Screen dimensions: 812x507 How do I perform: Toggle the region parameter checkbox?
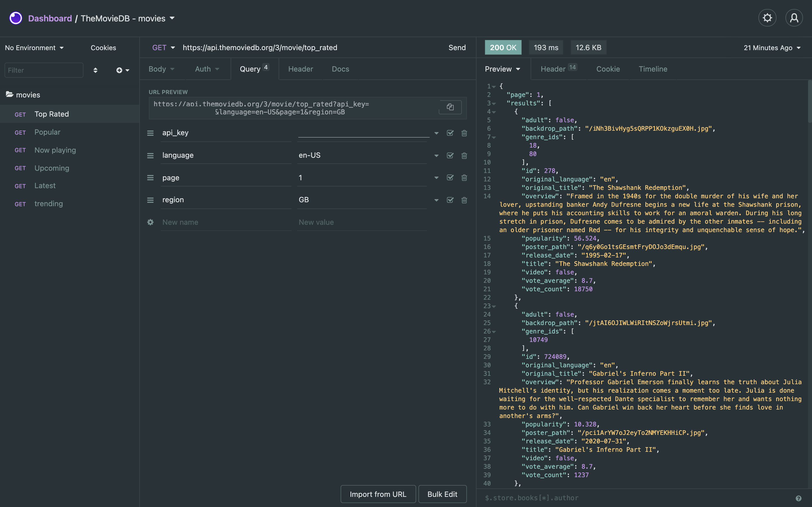(x=450, y=200)
